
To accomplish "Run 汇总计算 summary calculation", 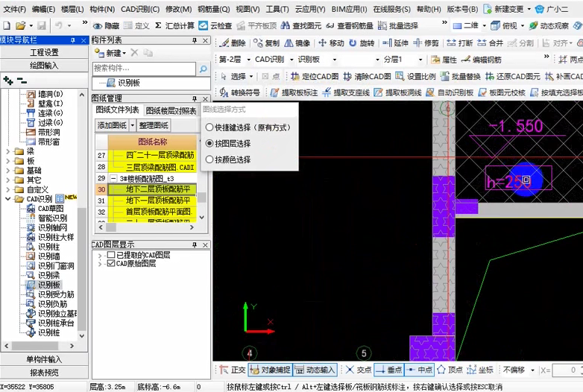I will tap(174, 25).
